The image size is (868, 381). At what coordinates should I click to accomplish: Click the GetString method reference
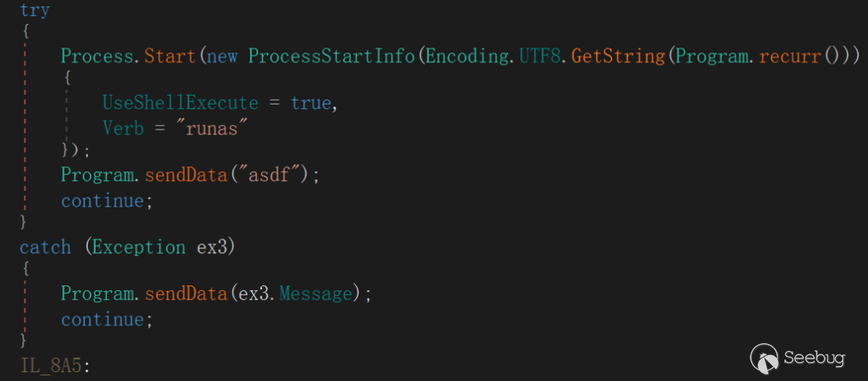coord(617,55)
